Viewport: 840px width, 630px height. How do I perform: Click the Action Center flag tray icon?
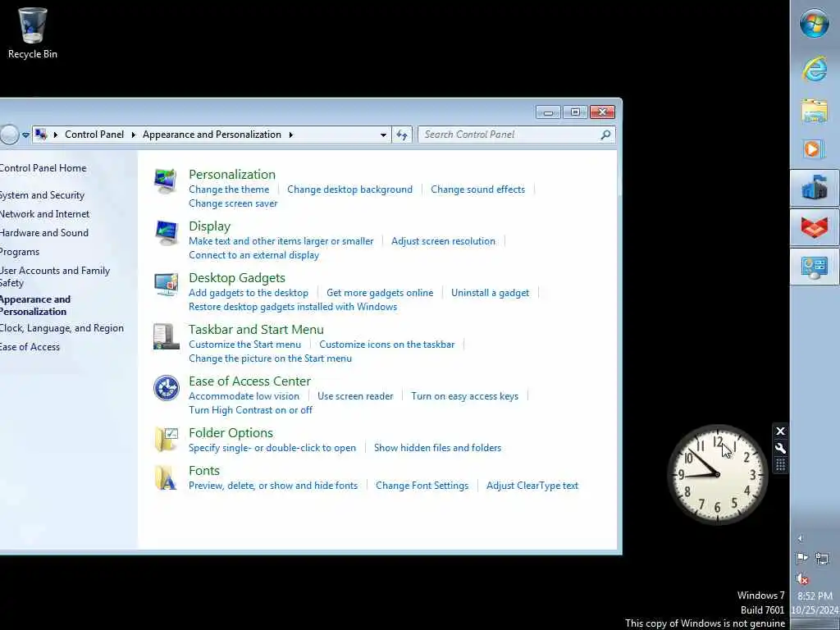[802, 559]
